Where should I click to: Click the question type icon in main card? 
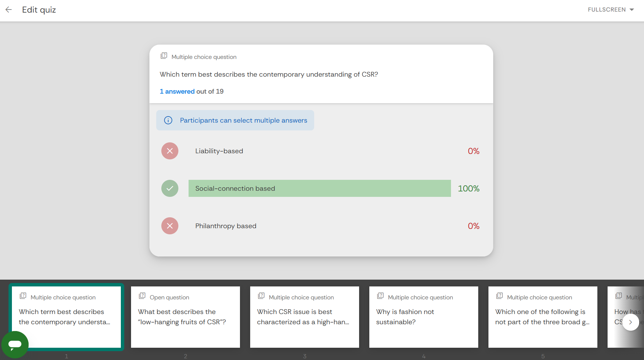click(164, 56)
